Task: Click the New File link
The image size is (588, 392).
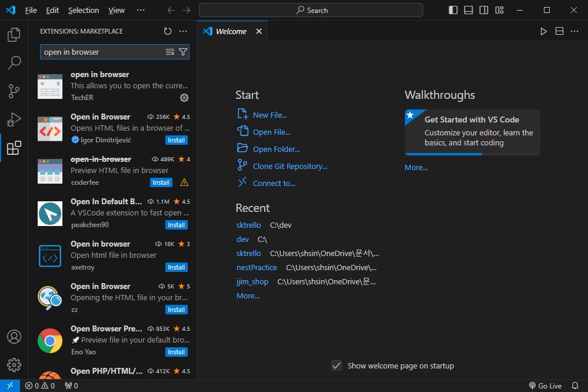Action: [270, 115]
